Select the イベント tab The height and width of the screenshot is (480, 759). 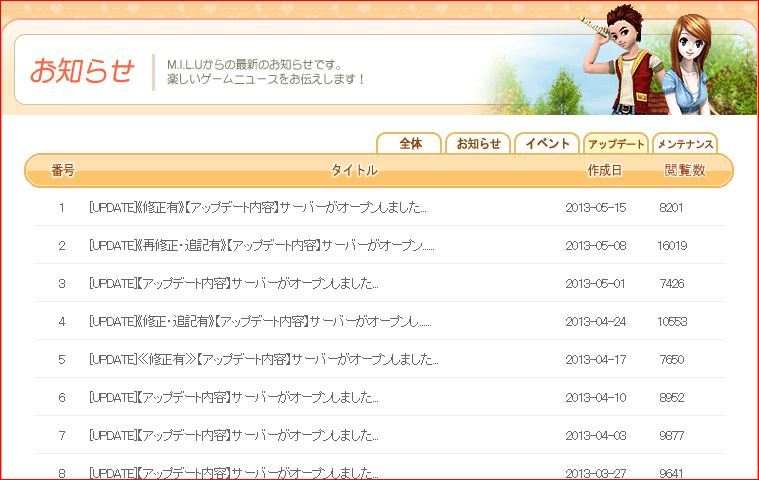coord(548,143)
